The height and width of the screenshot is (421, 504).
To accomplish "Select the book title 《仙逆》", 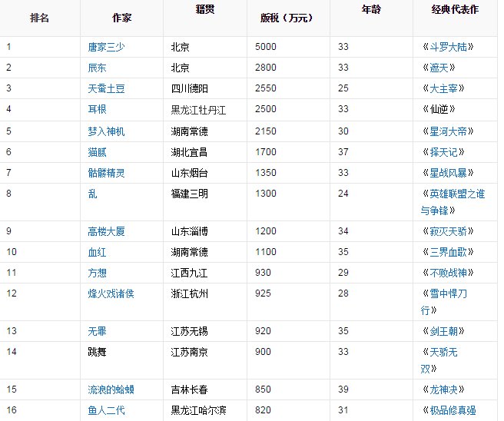I will [x=439, y=109].
